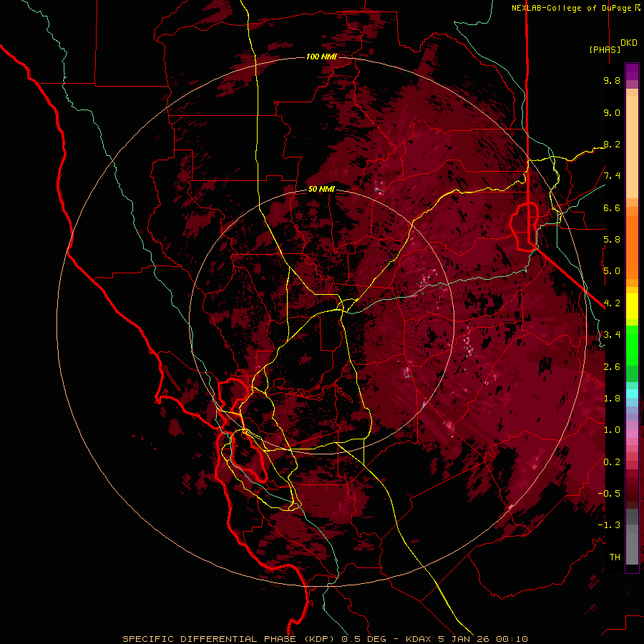Screen dimensions: 644x644
Task: Click the 100 NMI range ring label
Action: pyautogui.click(x=321, y=57)
